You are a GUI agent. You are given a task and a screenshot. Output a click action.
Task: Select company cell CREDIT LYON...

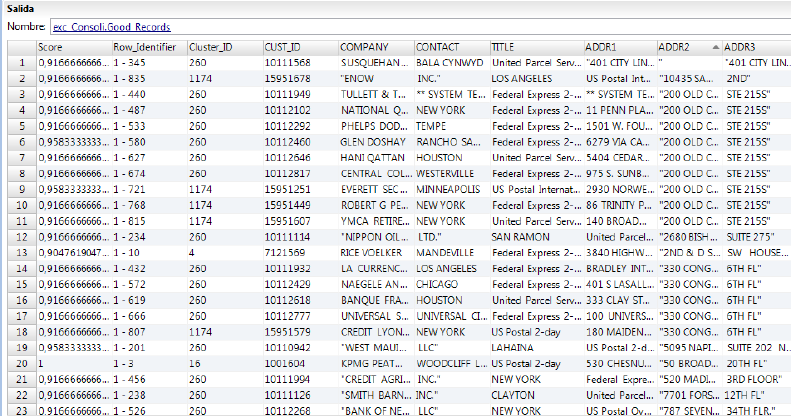[376, 332]
